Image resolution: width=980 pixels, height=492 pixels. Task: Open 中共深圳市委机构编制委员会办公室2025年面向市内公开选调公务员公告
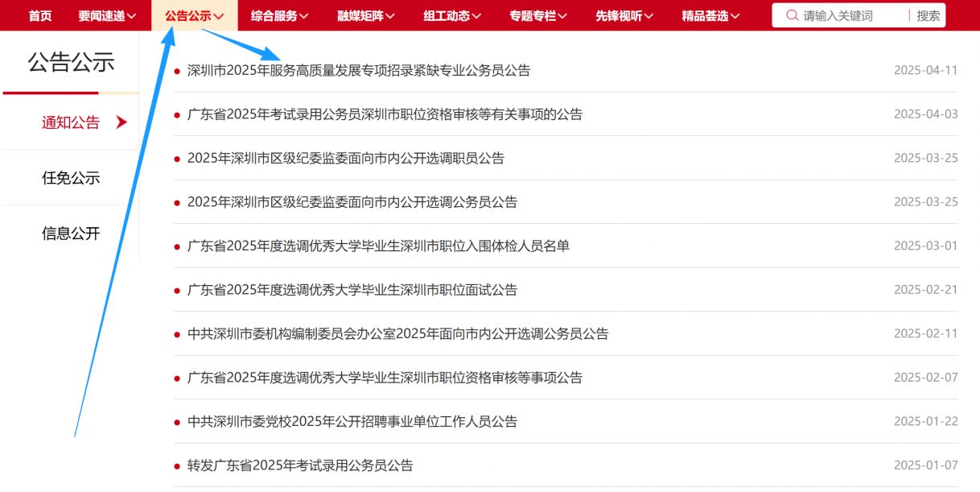pos(398,333)
